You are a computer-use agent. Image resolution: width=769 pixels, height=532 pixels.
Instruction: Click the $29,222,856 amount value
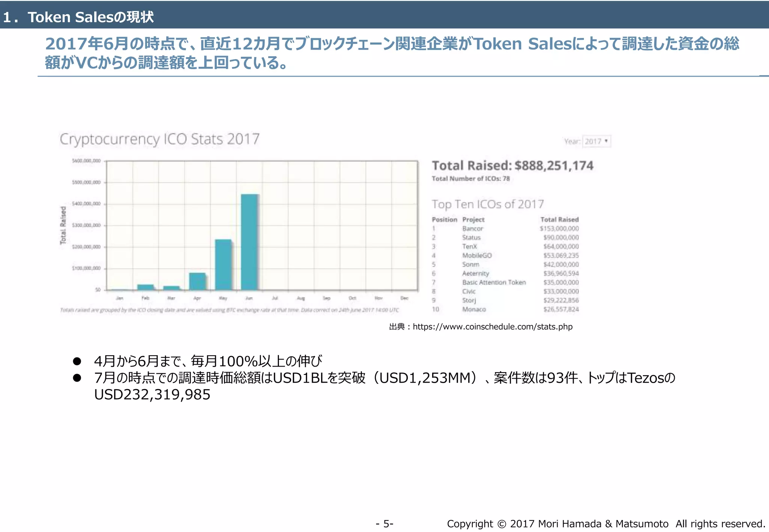coord(561,301)
